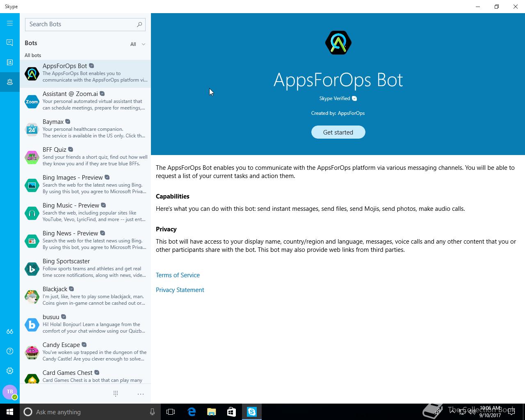525x420 pixels.
Task: Click the Capabilities heading
Action: [x=172, y=196]
